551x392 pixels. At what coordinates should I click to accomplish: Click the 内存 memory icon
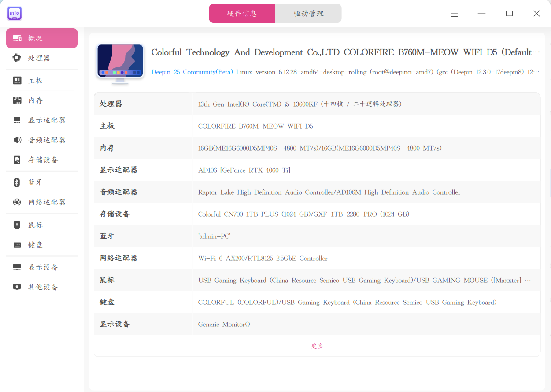tap(17, 100)
